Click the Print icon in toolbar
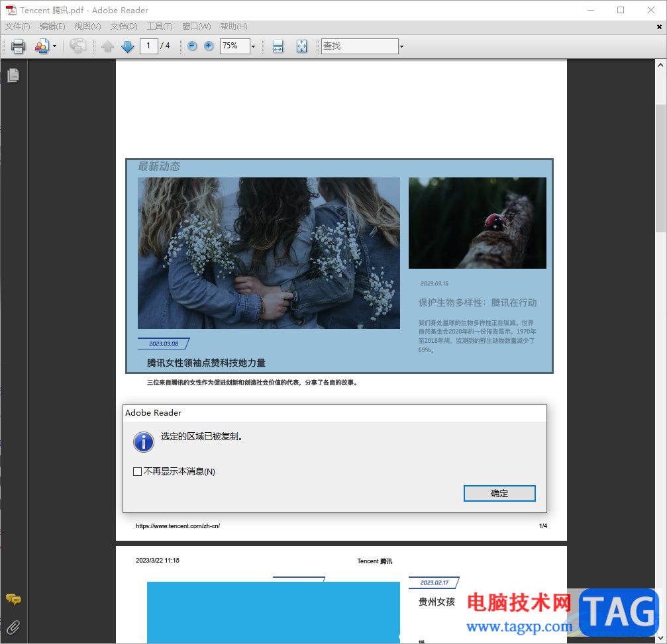Image resolution: width=667 pixels, height=644 pixels. (x=18, y=46)
